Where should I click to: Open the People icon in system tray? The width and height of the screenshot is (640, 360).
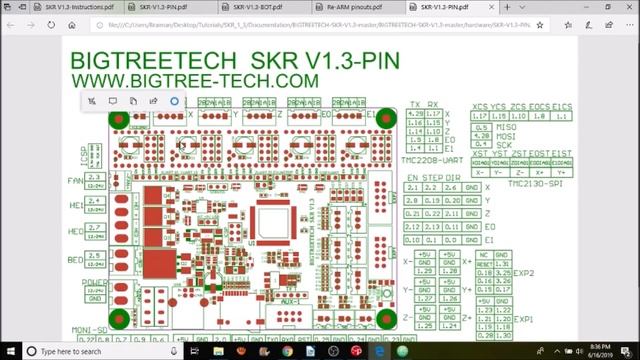point(541,351)
